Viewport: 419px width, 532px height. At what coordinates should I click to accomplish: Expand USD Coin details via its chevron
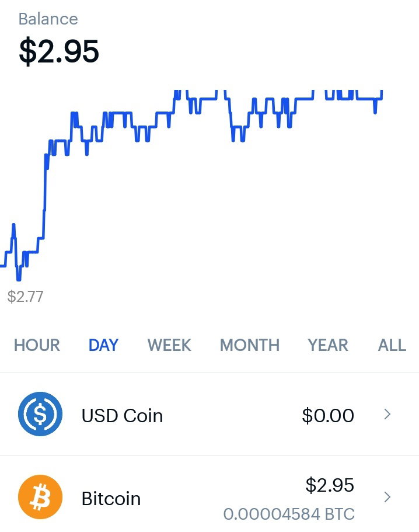[387, 414]
